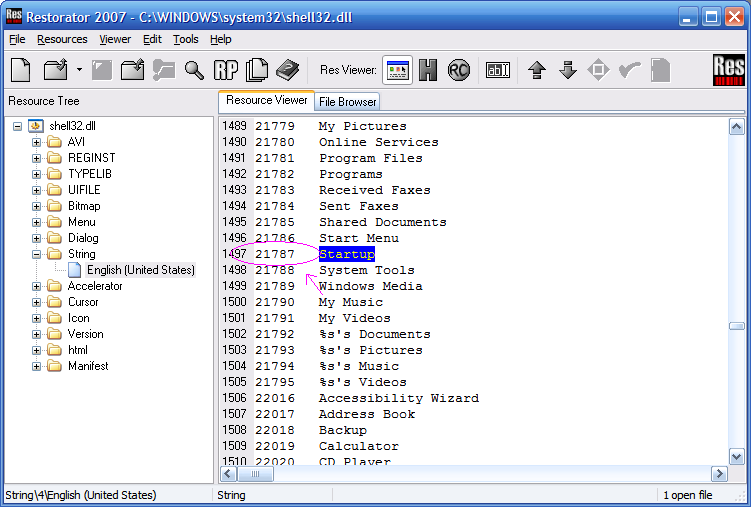
Task: Click the "My Pictures" string row
Action: 363,126
